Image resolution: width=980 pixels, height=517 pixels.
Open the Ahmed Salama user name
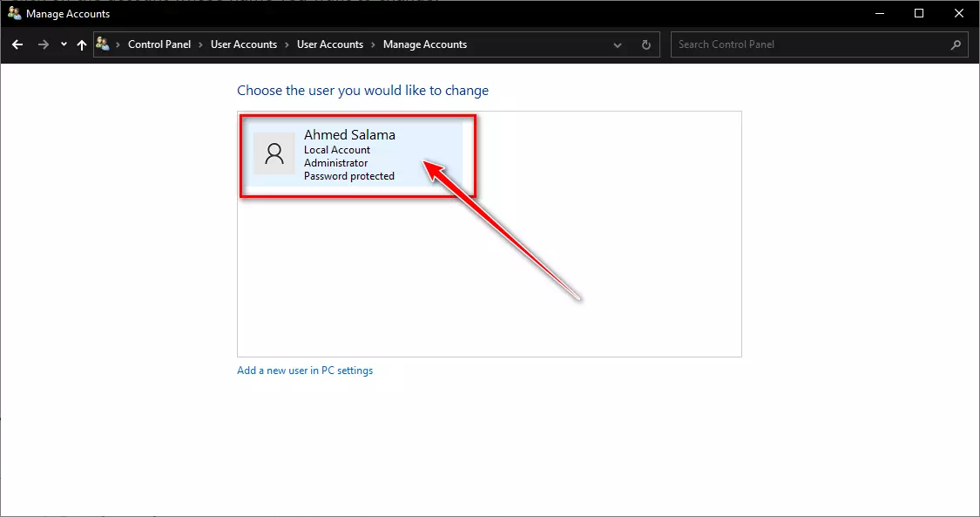349,134
